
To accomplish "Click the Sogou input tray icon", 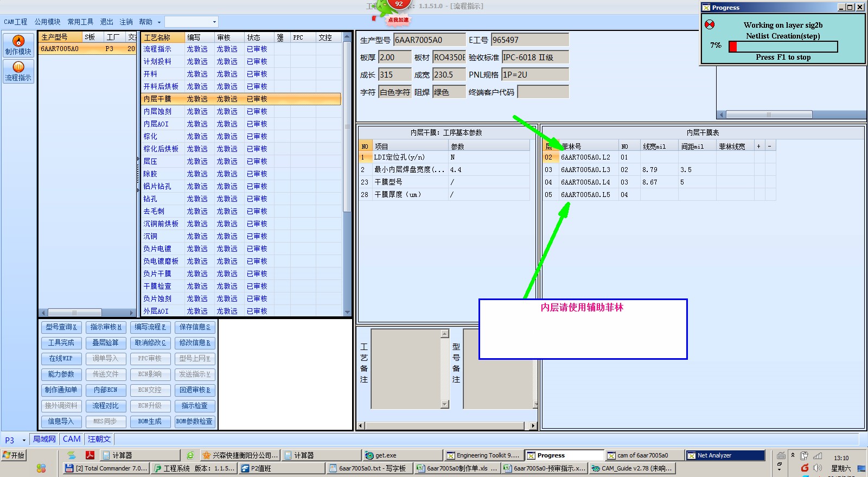I will coord(805,468).
